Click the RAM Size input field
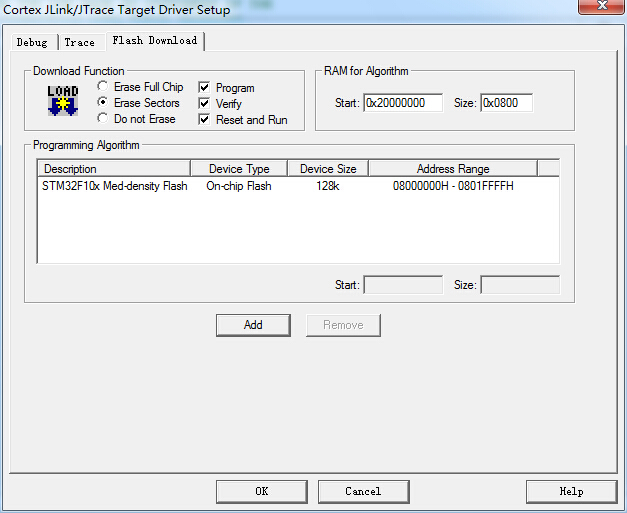The width and height of the screenshot is (627, 513). pyautogui.click(x=506, y=103)
